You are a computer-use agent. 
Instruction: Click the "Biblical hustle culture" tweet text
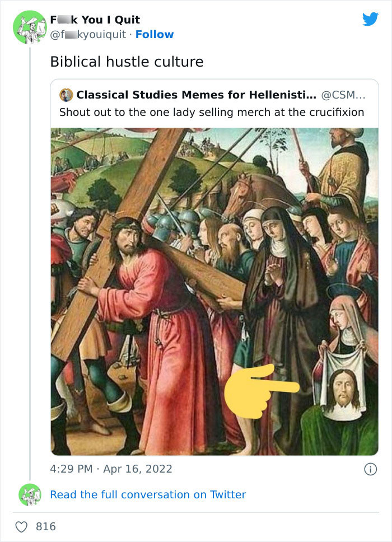[127, 62]
